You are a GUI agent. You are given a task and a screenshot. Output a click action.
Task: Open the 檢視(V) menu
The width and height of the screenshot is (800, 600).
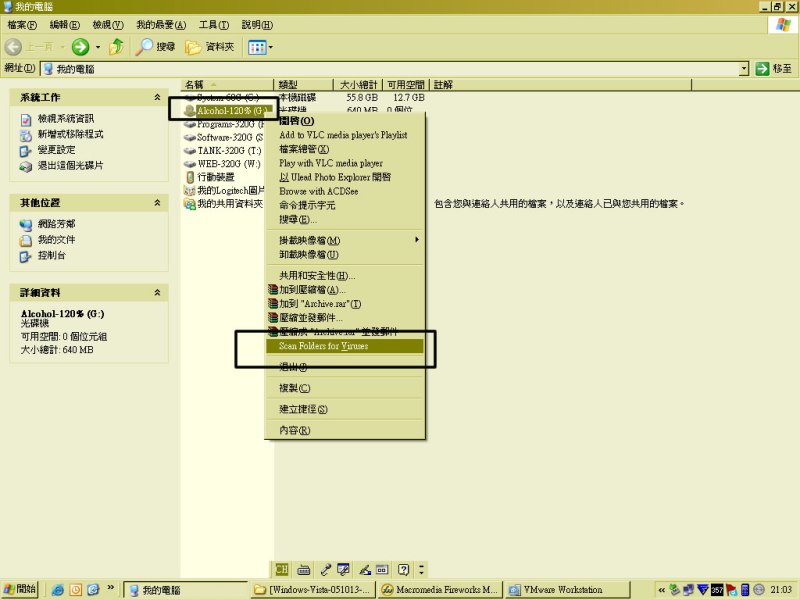108,24
